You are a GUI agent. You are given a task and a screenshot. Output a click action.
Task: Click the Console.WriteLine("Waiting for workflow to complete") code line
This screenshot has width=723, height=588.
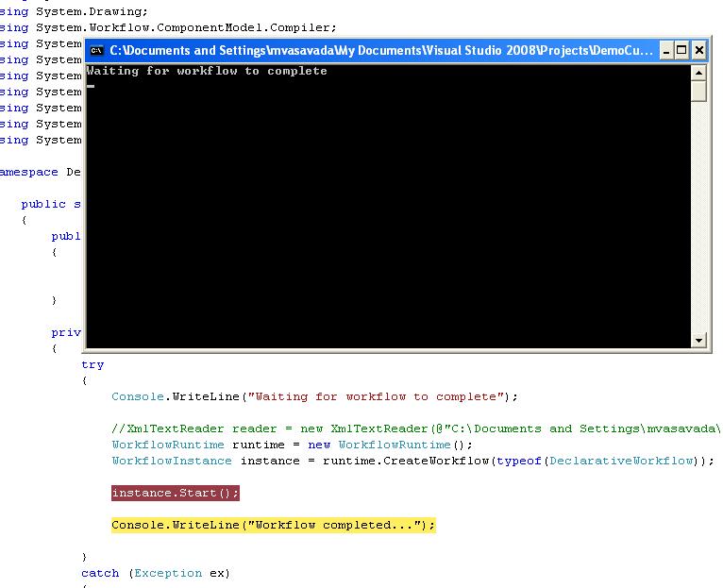[315, 396]
